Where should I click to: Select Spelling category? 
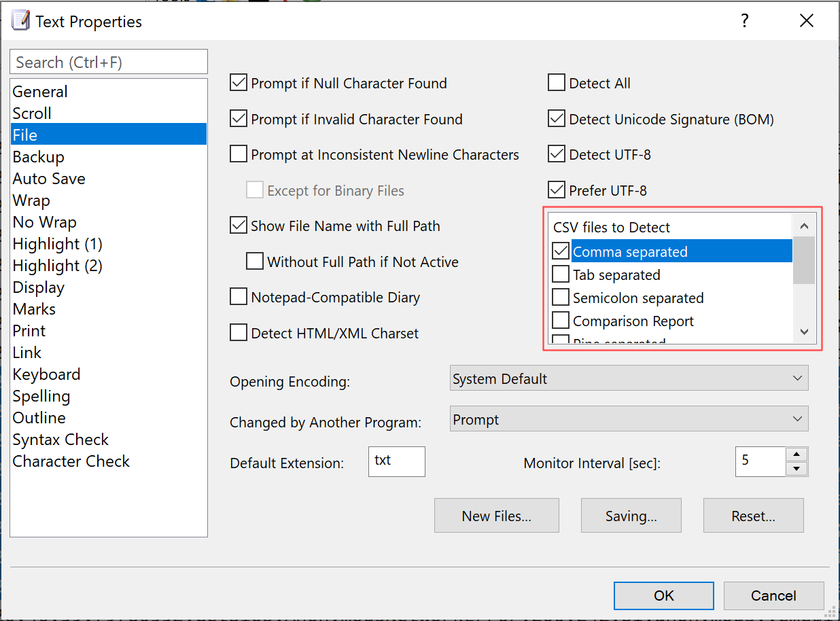pyautogui.click(x=109, y=396)
